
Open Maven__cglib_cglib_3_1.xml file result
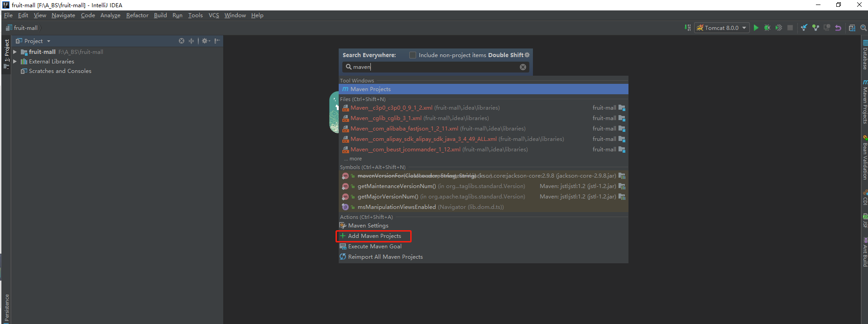[483, 118]
